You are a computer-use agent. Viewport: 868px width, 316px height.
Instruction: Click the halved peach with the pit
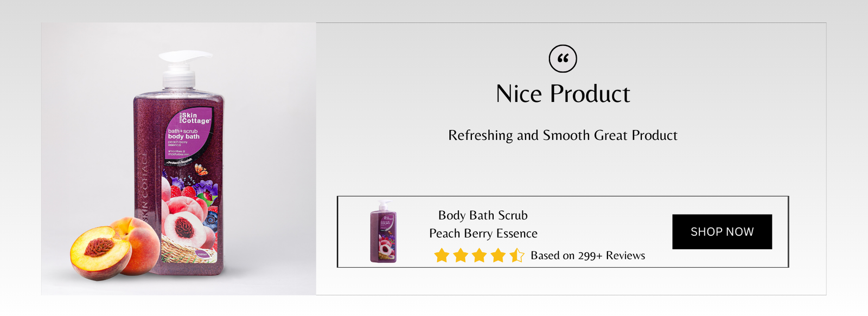(100, 252)
